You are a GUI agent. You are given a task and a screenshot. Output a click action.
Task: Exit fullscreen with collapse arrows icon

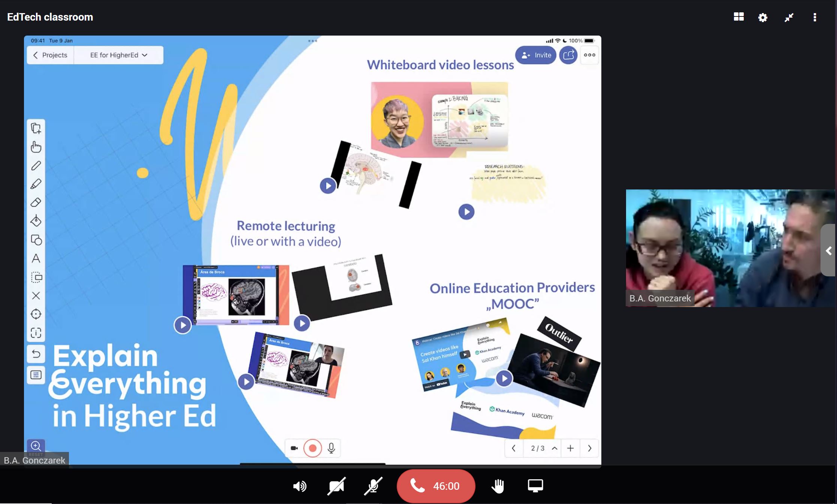(789, 17)
